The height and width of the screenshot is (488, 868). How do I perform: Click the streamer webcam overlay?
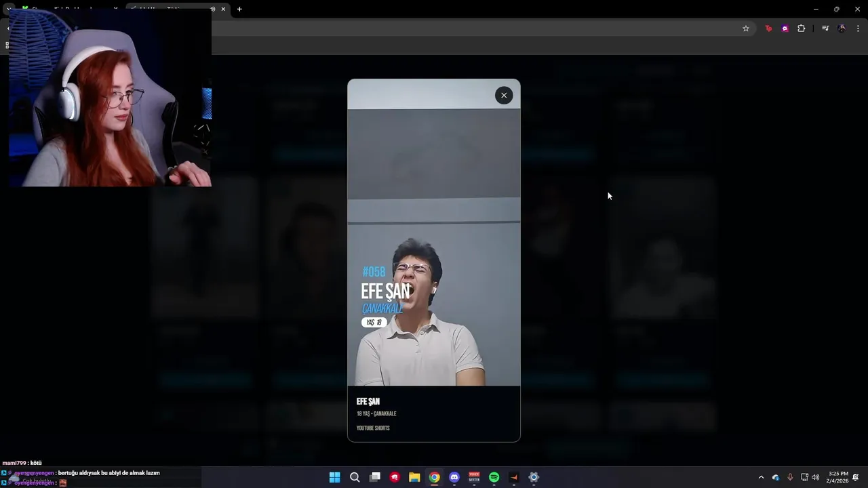tap(111, 97)
